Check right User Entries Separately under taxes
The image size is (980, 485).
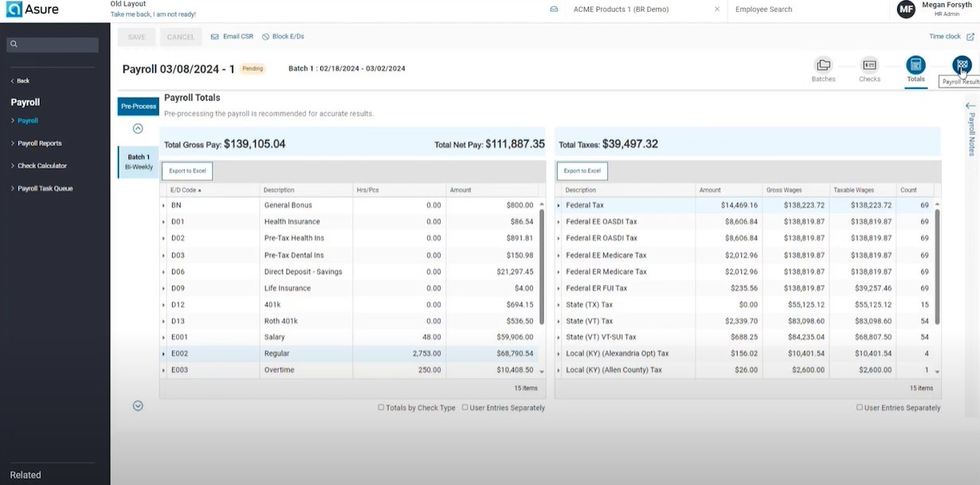860,408
